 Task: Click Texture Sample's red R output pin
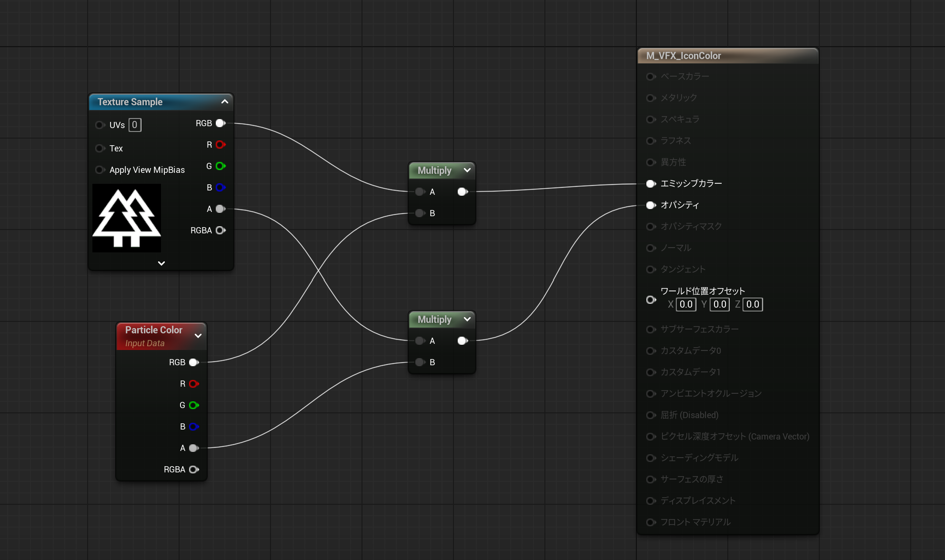click(220, 145)
